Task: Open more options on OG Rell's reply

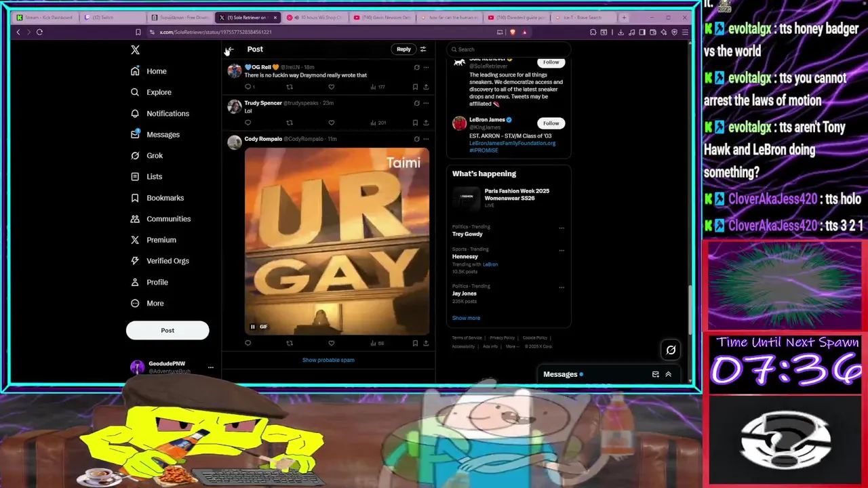Action: point(426,67)
